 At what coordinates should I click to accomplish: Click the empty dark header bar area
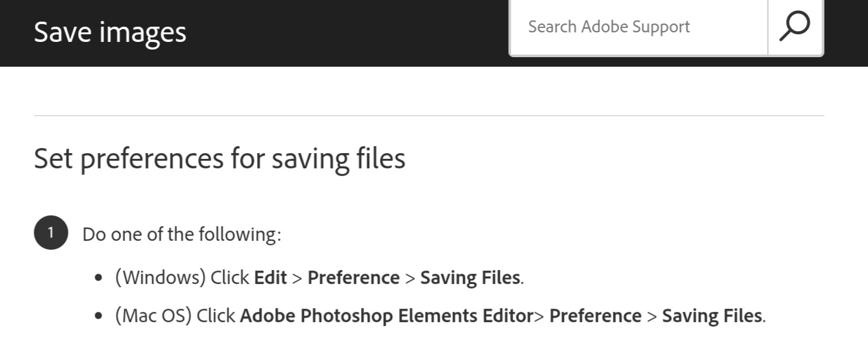[x=349, y=32]
